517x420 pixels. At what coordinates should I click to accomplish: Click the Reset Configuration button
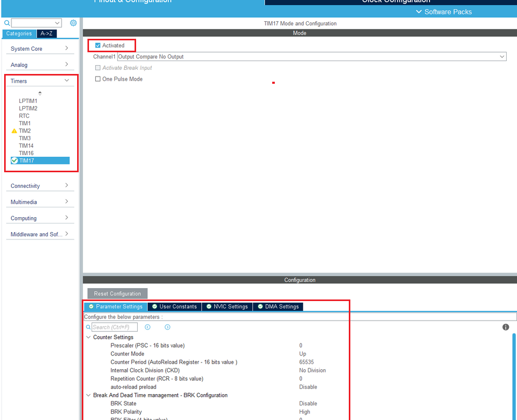117,293
